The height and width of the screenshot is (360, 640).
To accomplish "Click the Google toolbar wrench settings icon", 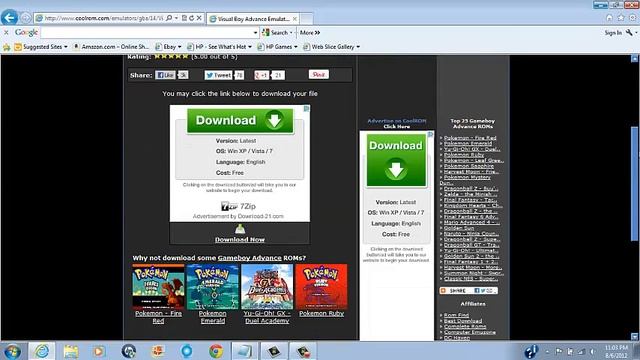I will 629,32.
